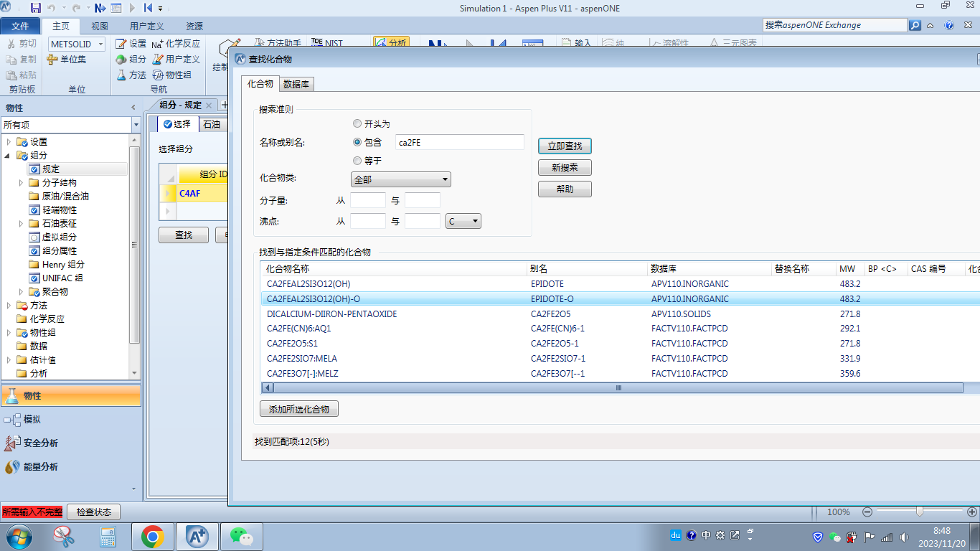Select the 开头为 radio option
This screenshot has width=980, height=551.
pyautogui.click(x=357, y=124)
